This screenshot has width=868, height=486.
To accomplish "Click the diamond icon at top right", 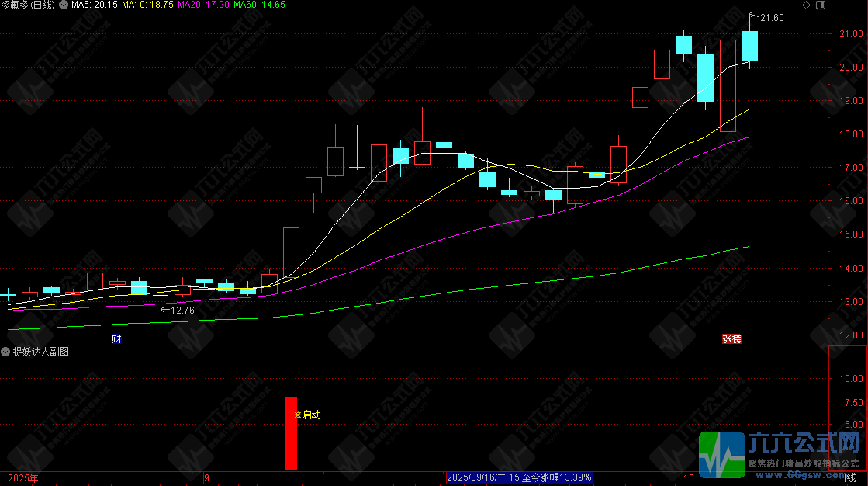I will (806, 5).
